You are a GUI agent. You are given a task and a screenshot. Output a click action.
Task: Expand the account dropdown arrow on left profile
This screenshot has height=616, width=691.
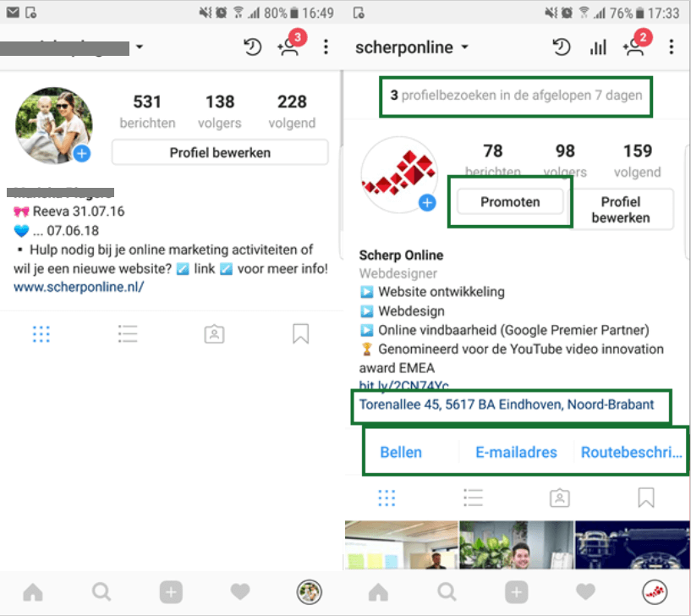click(x=140, y=47)
